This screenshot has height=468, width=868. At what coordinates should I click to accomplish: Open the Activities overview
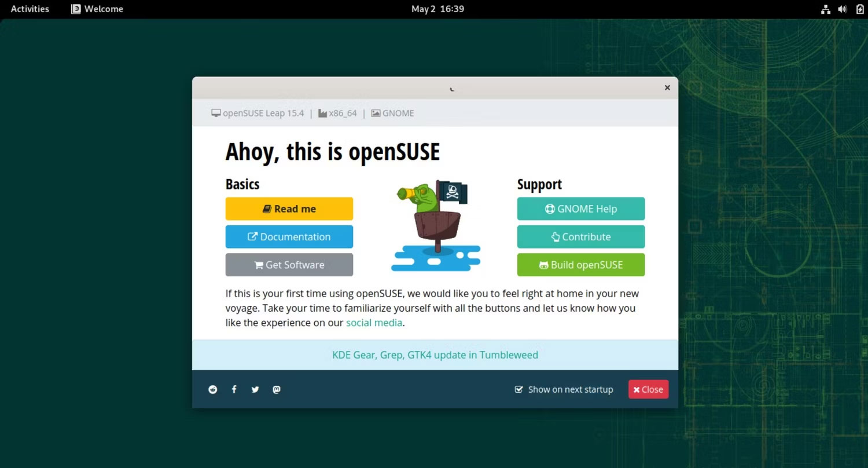click(x=30, y=9)
